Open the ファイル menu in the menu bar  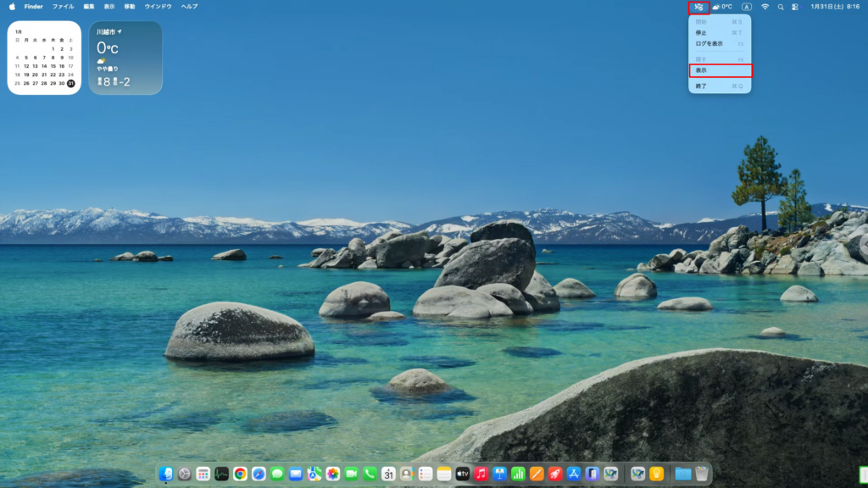pyautogui.click(x=64, y=7)
